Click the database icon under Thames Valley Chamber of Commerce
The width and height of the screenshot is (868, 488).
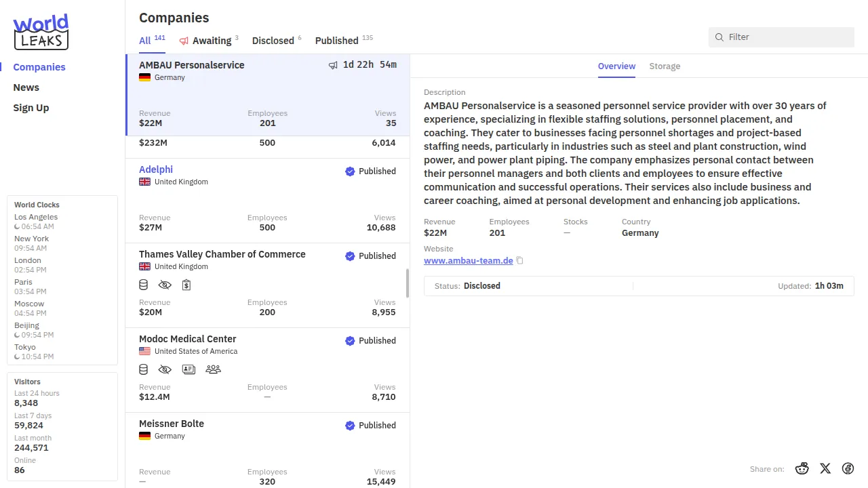[x=143, y=285]
